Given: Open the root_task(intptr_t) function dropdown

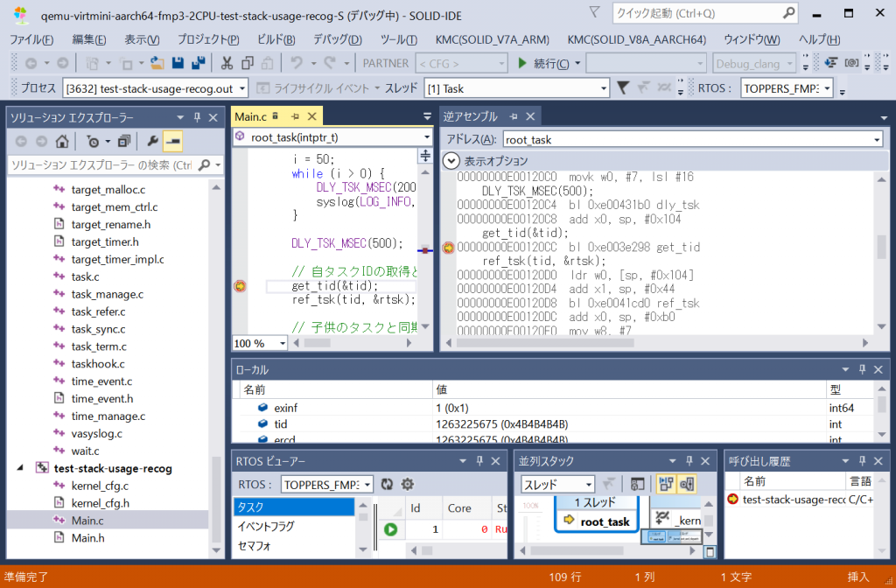Looking at the screenshot, I should pos(332,136).
